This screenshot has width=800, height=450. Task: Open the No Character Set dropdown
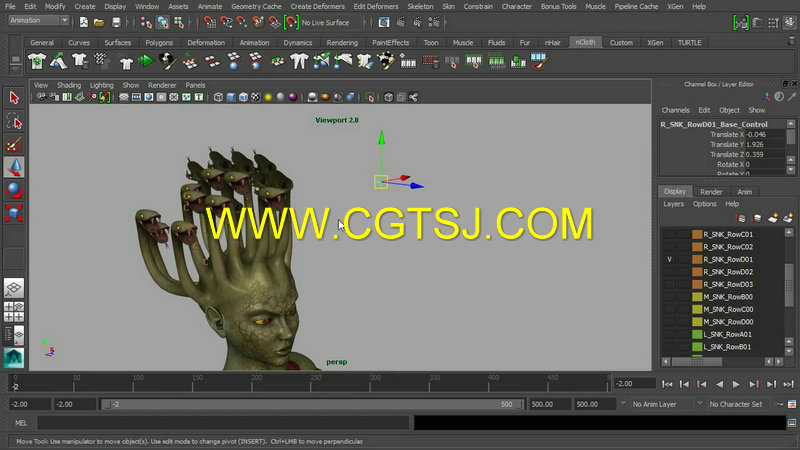click(739, 404)
